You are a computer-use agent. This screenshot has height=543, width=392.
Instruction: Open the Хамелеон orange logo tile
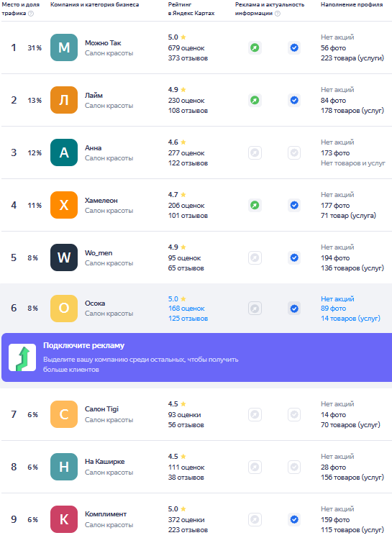[64, 205]
